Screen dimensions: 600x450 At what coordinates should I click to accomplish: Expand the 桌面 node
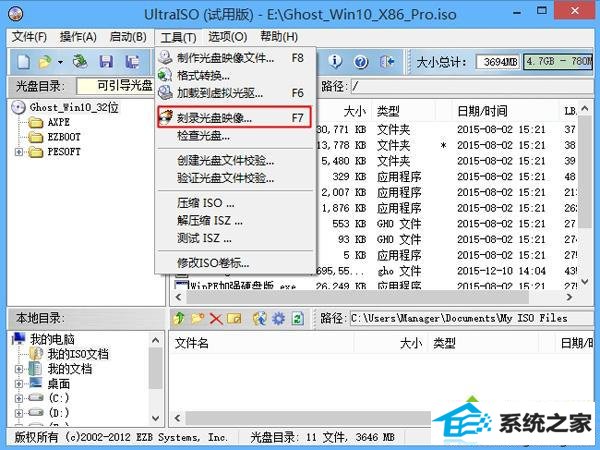pyautogui.click(x=19, y=384)
